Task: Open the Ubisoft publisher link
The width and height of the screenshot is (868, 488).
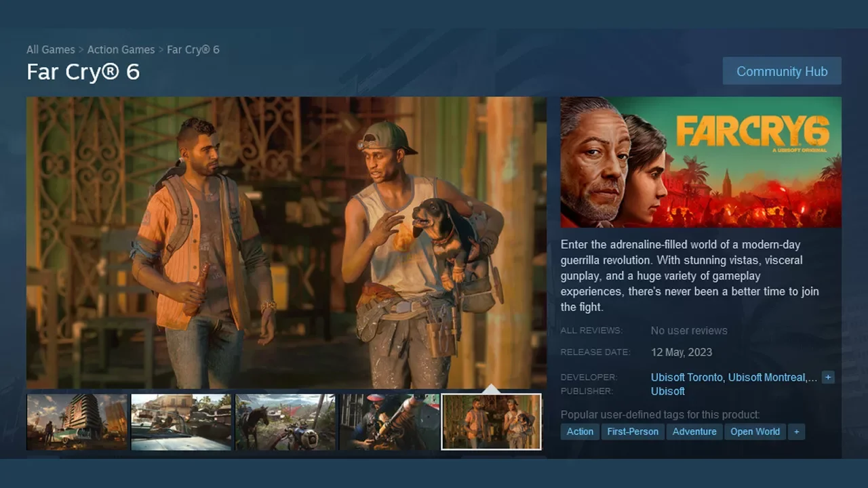Action: 668,391
